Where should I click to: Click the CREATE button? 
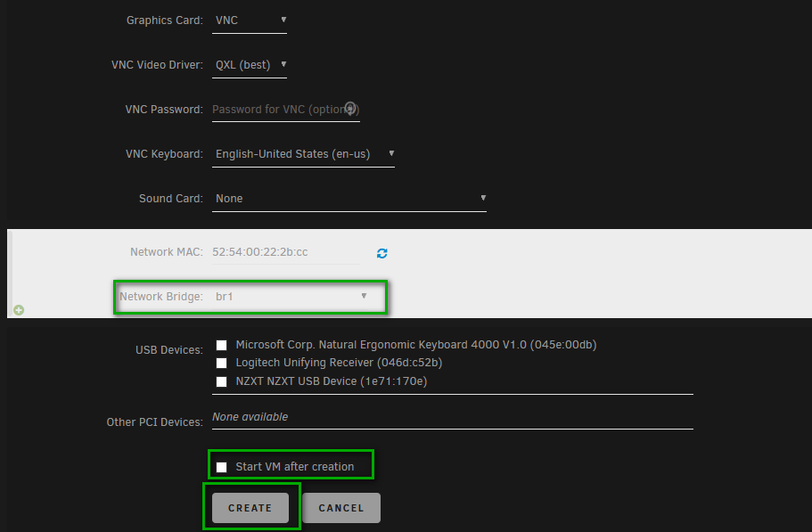click(x=250, y=508)
